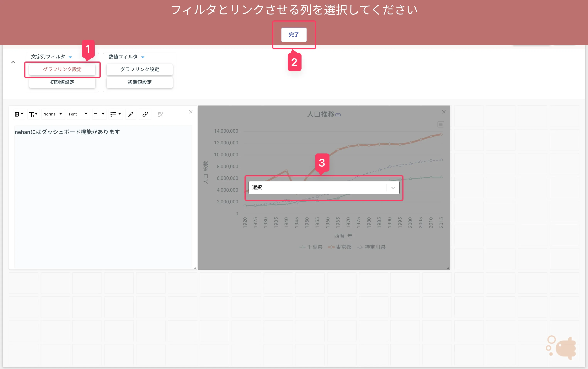Open the Normal paragraph style dropdown
The image size is (588, 369).
tap(53, 114)
